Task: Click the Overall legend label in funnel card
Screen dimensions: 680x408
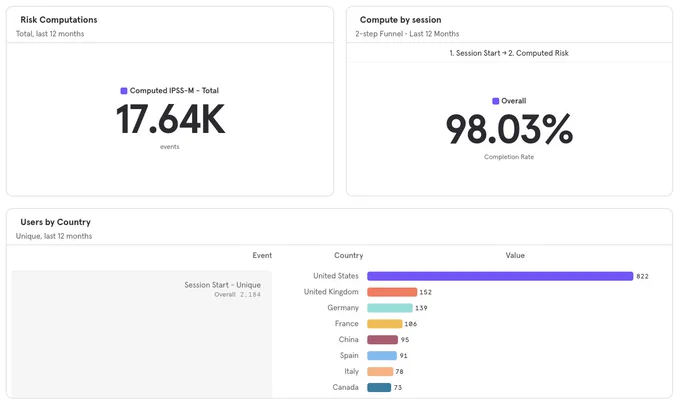Action: 513,101
